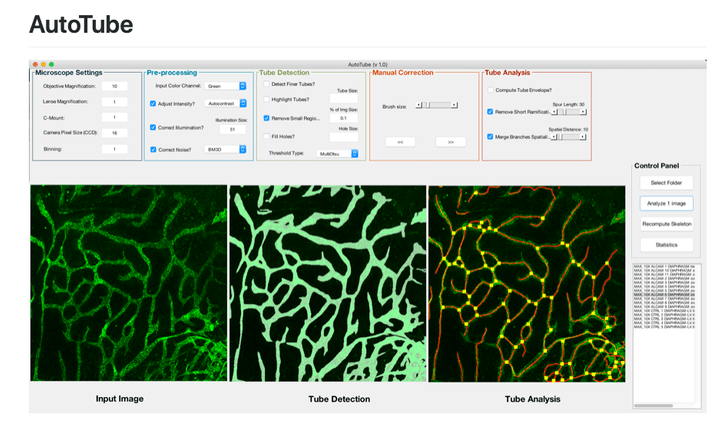Click the yellow minimize window button

point(43,64)
